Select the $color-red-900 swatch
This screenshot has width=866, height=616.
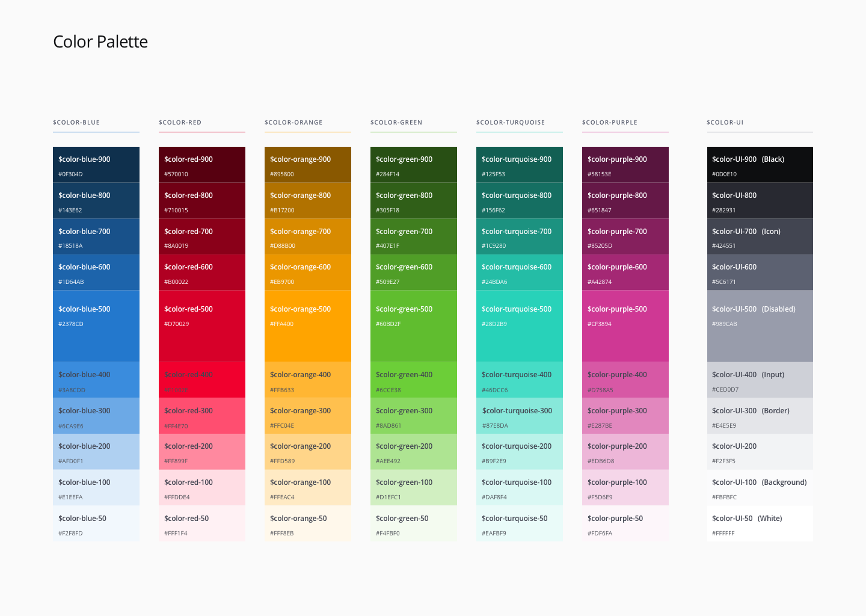pyautogui.click(x=202, y=165)
